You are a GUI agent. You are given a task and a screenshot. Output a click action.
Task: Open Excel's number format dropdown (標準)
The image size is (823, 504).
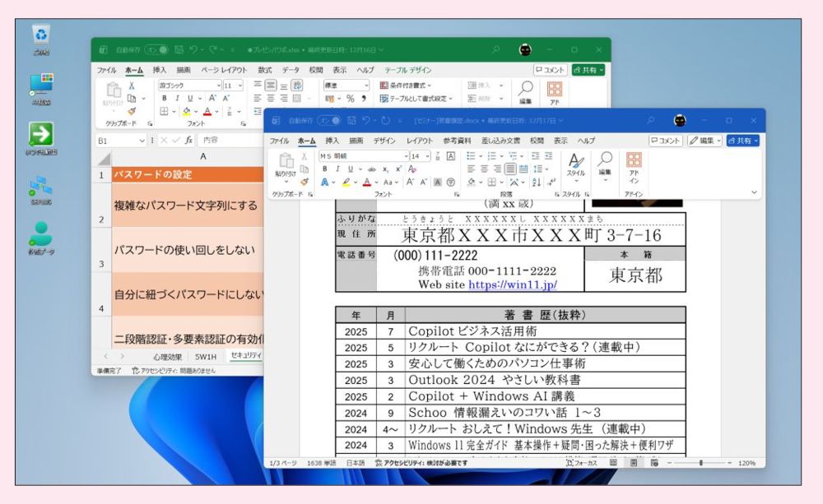coord(367,86)
